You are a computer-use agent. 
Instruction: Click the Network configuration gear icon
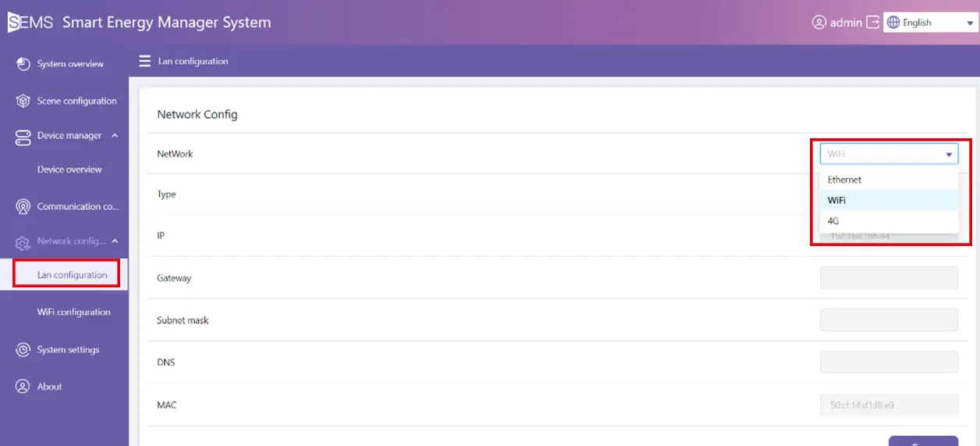[x=23, y=242]
